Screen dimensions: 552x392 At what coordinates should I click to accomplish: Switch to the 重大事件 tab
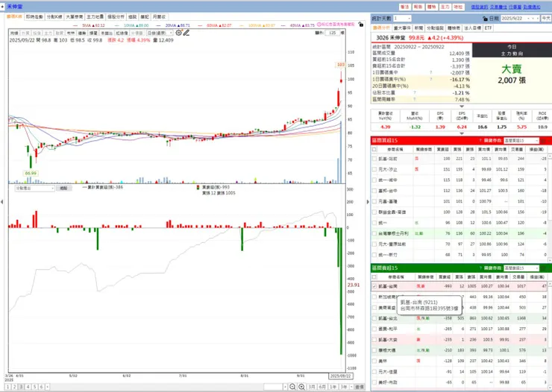(x=402, y=28)
